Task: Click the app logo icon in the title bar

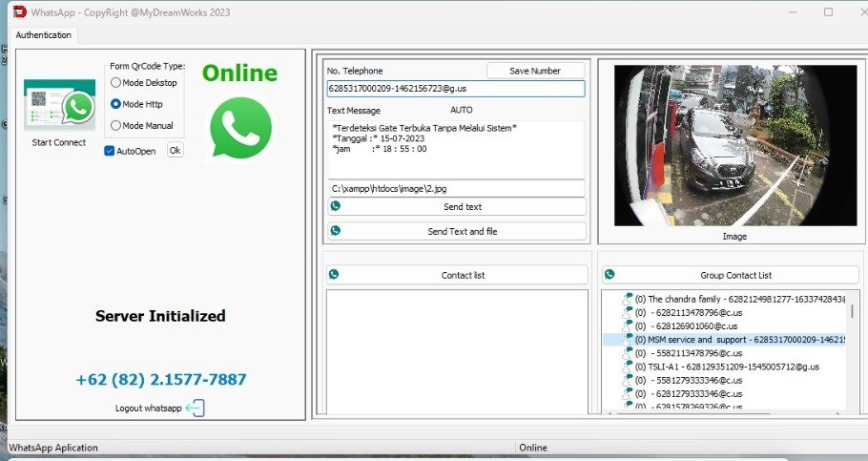Action: point(19,11)
